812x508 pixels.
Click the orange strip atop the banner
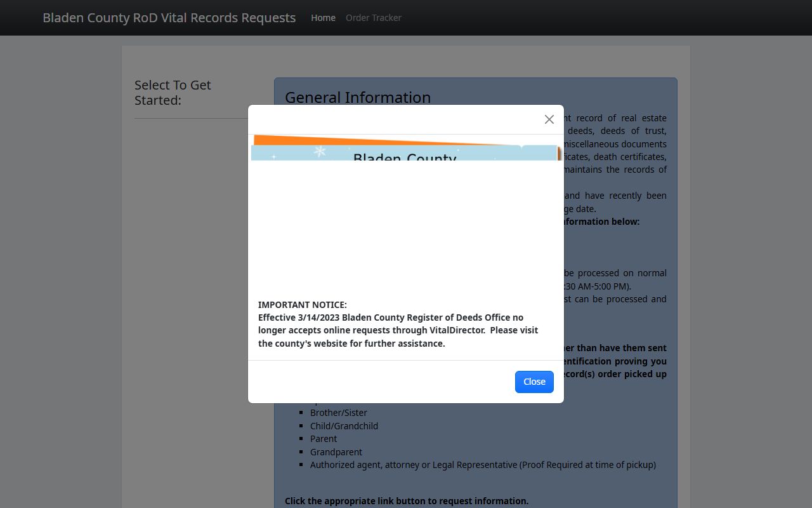click(x=381, y=140)
